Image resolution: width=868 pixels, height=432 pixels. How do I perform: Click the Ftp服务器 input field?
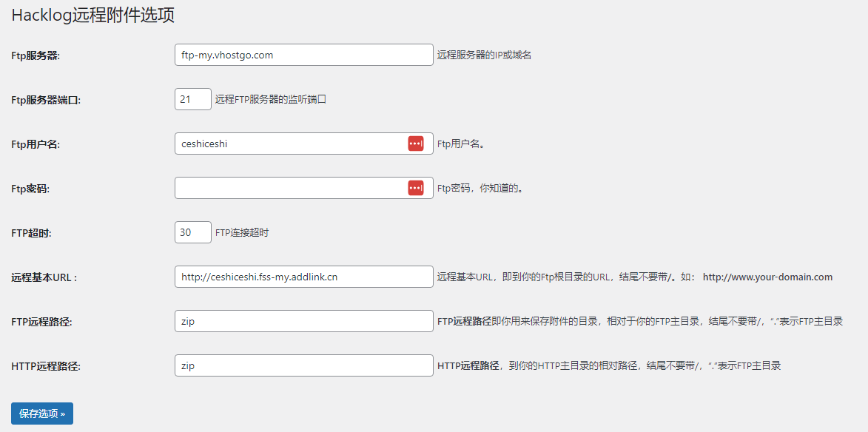(x=303, y=55)
